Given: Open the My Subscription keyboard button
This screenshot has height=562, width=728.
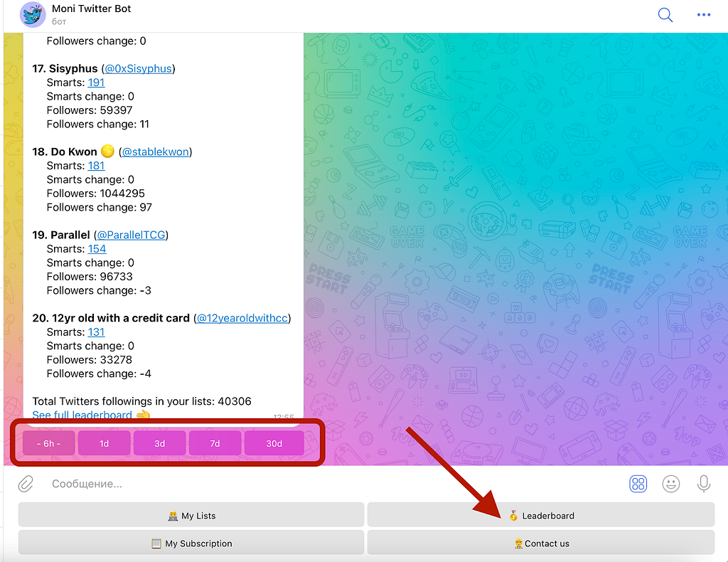Looking at the screenshot, I should tap(191, 543).
